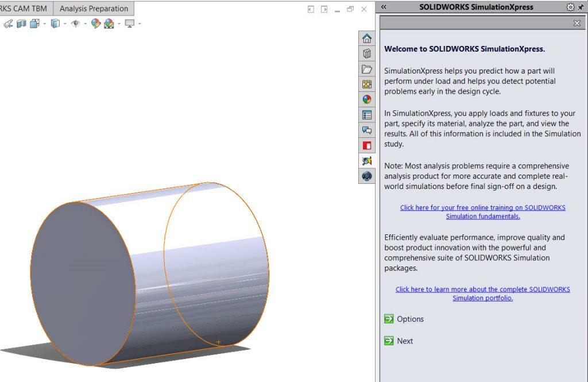The width and height of the screenshot is (588, 382).
Task: Toggle the task pane pin icon
Action: (x=581, y=7)
